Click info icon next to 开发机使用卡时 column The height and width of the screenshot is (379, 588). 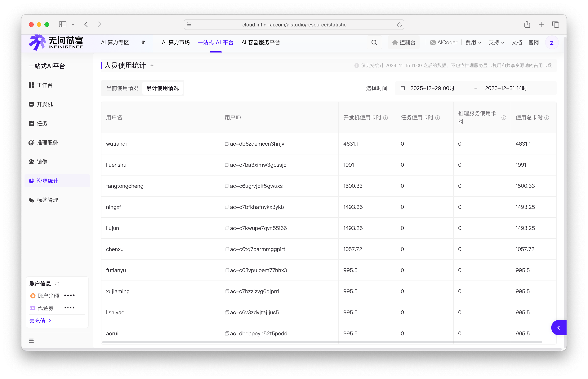click(385, 118)
